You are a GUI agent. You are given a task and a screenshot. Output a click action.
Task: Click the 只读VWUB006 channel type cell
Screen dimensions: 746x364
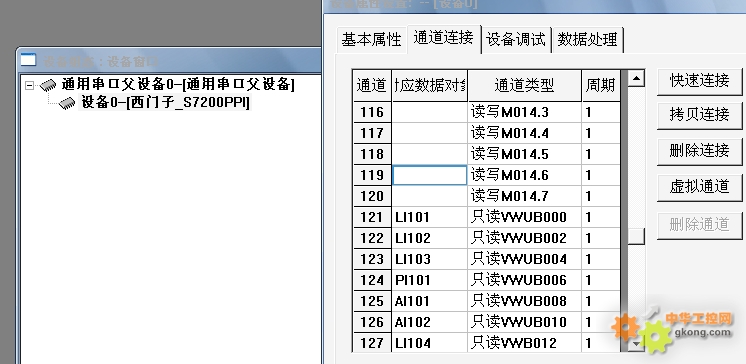coord(524,280)
